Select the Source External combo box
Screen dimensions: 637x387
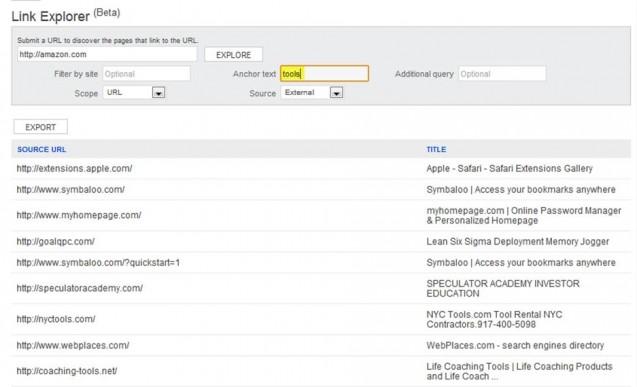(x=312, y=93)
